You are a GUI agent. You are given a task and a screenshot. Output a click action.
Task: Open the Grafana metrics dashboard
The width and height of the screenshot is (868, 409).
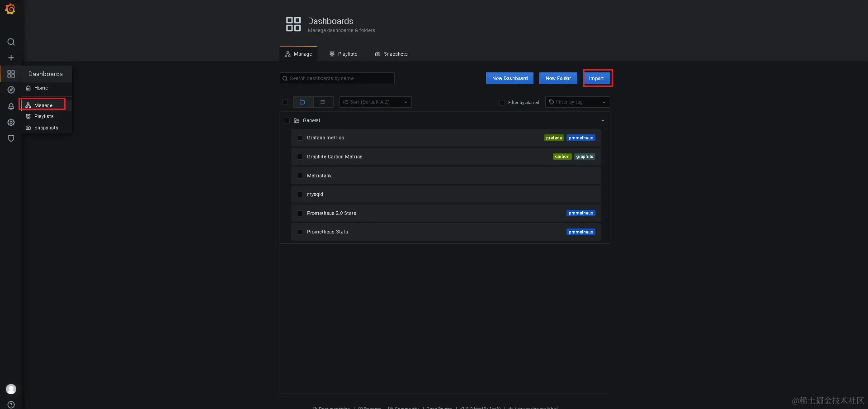[x=325, y=138]
